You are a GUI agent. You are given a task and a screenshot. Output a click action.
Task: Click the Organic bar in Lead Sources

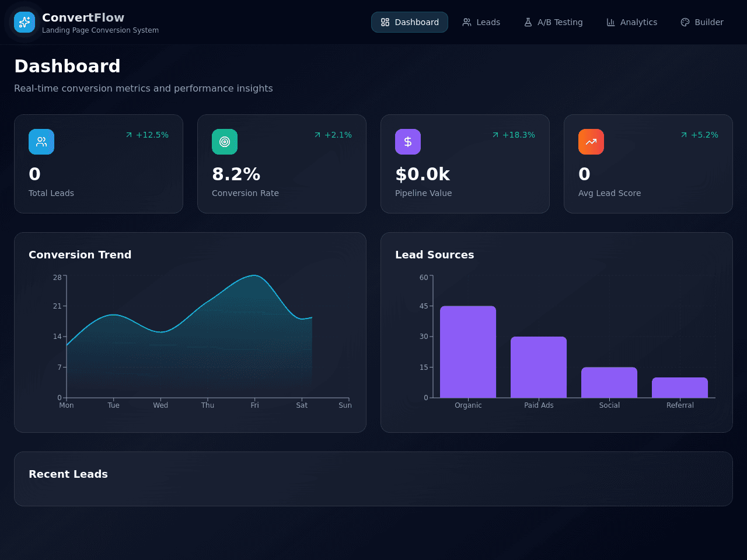coord(468,352)
